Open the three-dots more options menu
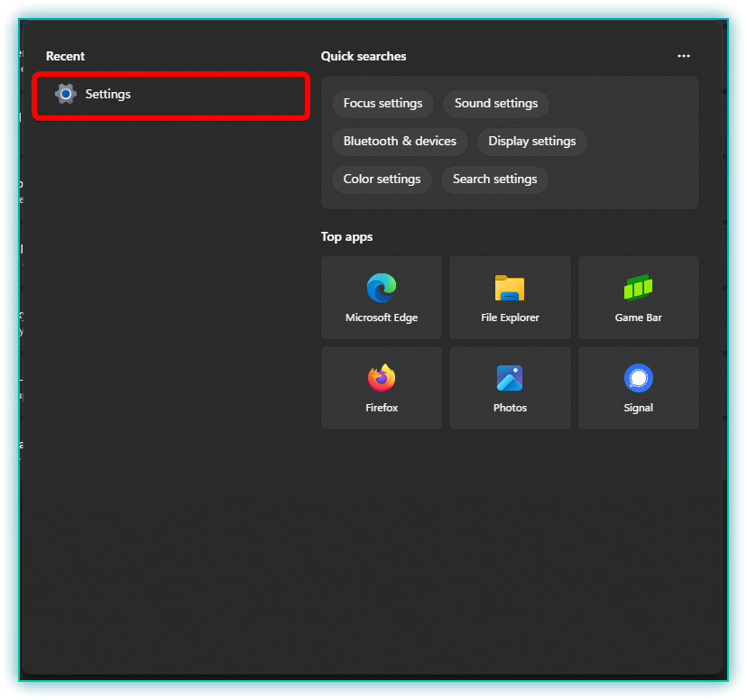747x700 pixels. click(684, 56)
